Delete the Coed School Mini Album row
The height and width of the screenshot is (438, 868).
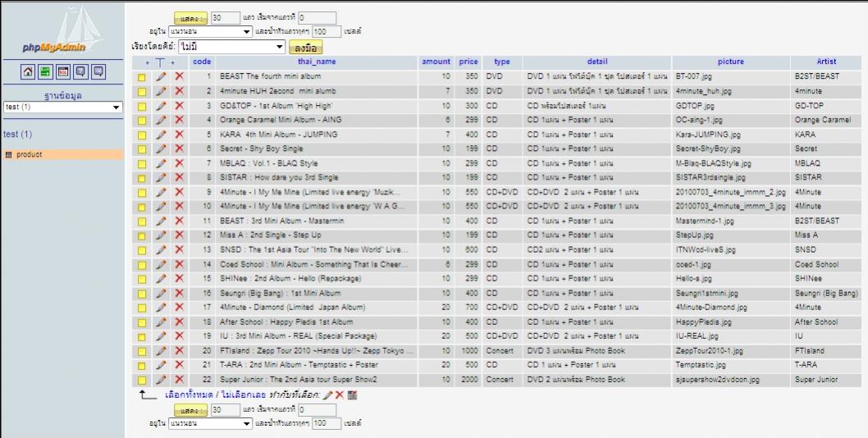180,264
